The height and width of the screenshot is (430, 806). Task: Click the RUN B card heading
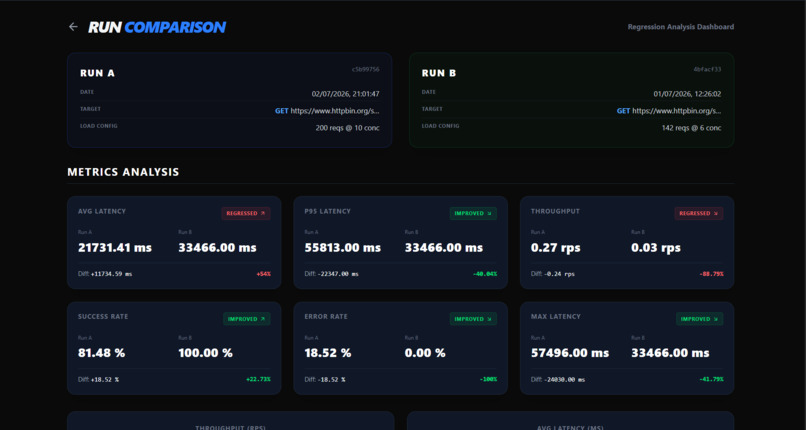click(439, 73)
